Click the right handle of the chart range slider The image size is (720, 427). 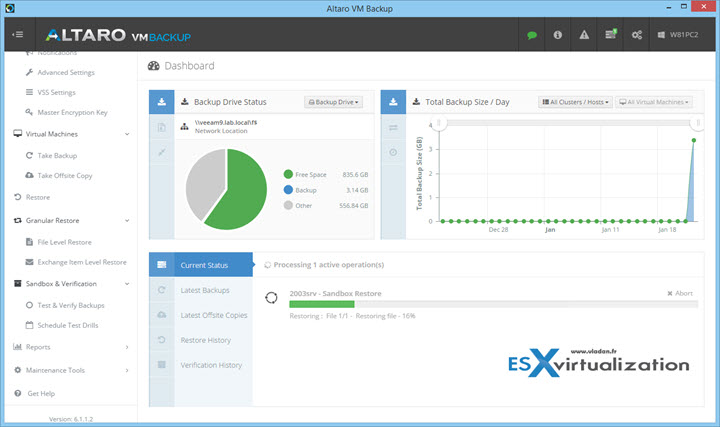698,123
